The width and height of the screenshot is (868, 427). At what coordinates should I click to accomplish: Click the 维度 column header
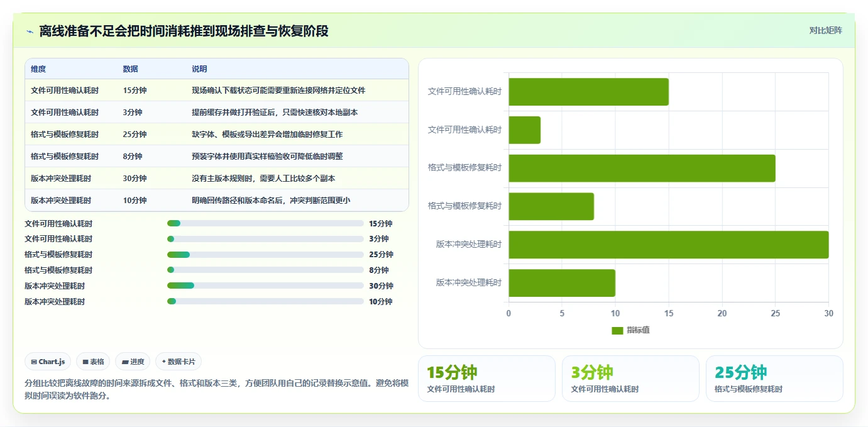(x=38, y=69)
